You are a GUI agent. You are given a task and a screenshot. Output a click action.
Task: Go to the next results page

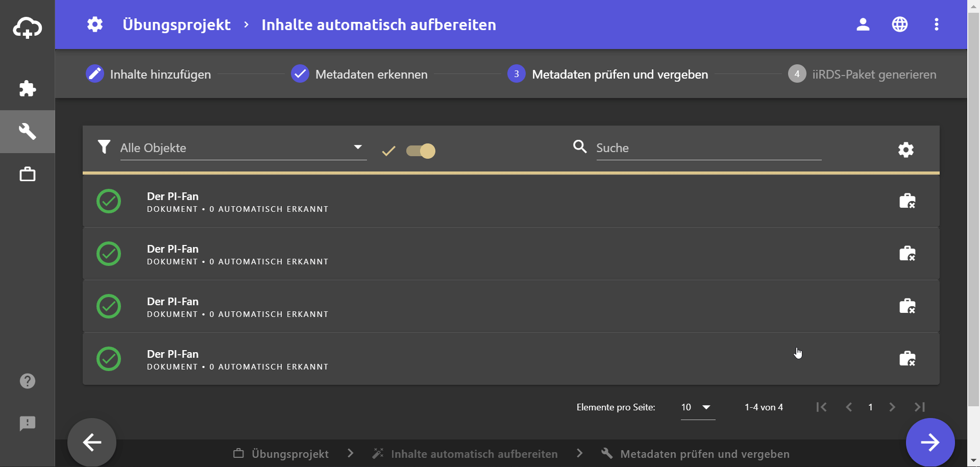coord(892,407)
